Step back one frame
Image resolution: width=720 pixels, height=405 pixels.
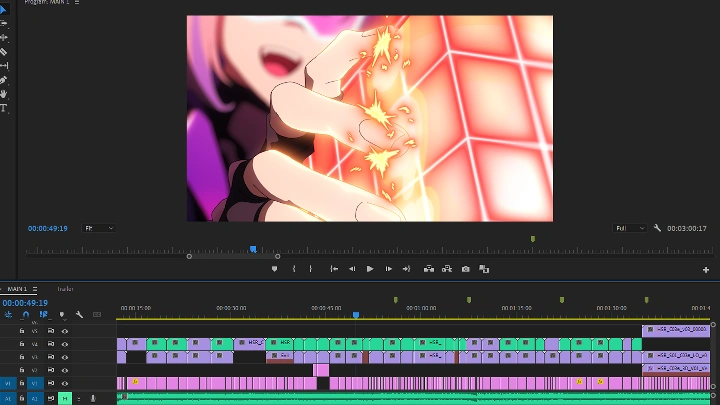tap(352, 269)
